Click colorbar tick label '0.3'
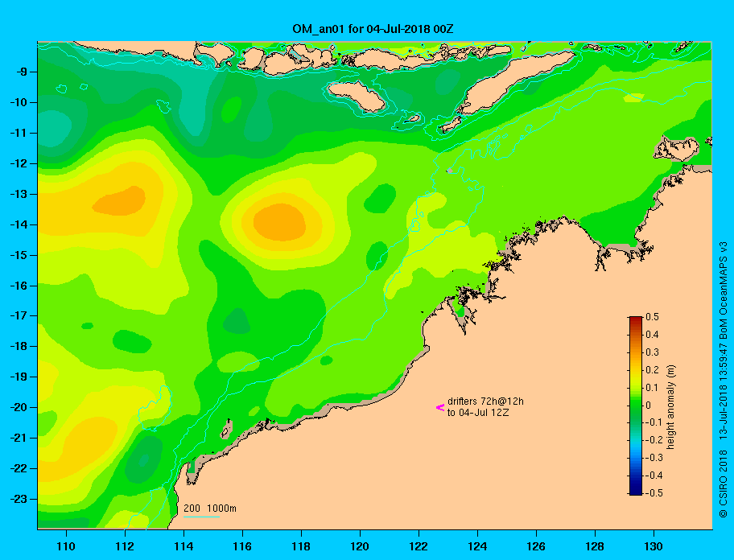 coord(652,352)
